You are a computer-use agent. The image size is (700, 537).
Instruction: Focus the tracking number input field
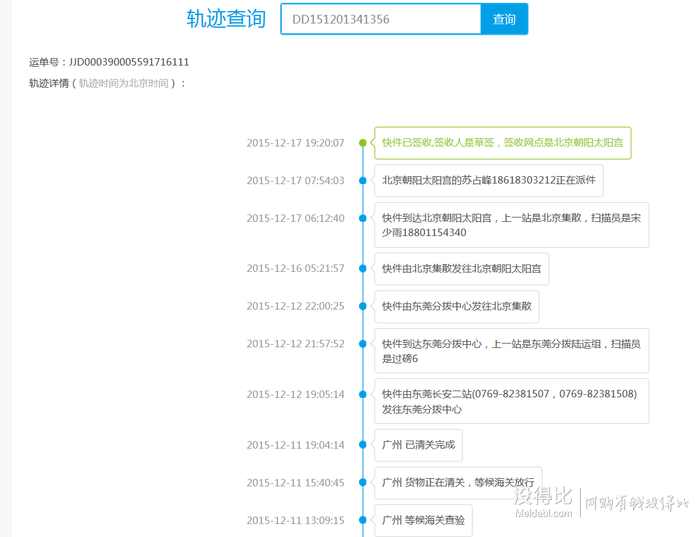click(x=381, y=19)
